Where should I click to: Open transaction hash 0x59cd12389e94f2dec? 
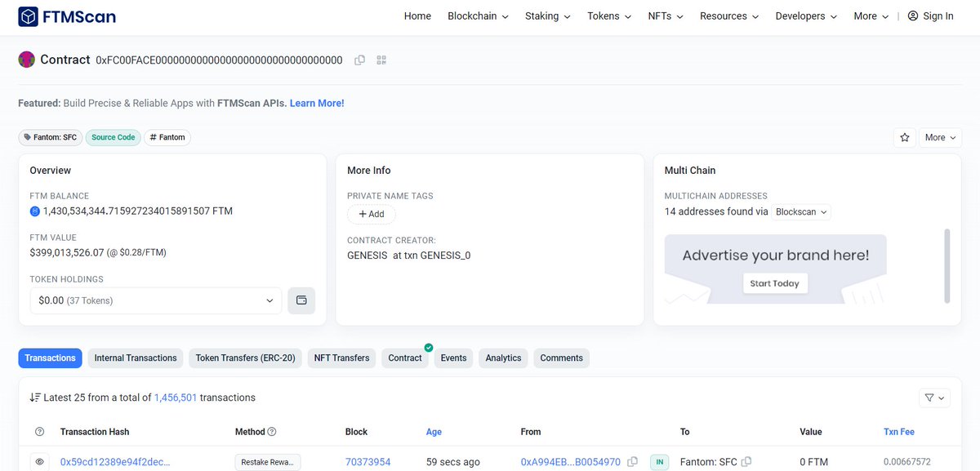pyautogui.click(x=115, y=462)
